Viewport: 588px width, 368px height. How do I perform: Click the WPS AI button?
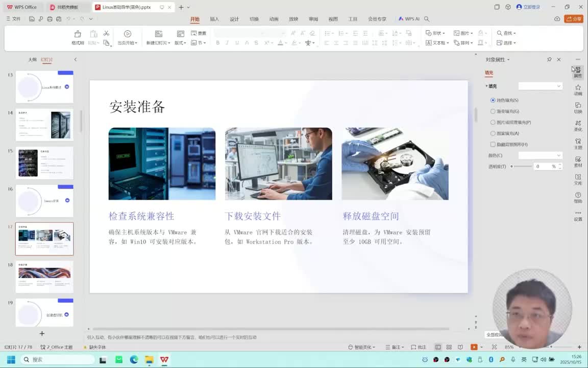point(409,19)
